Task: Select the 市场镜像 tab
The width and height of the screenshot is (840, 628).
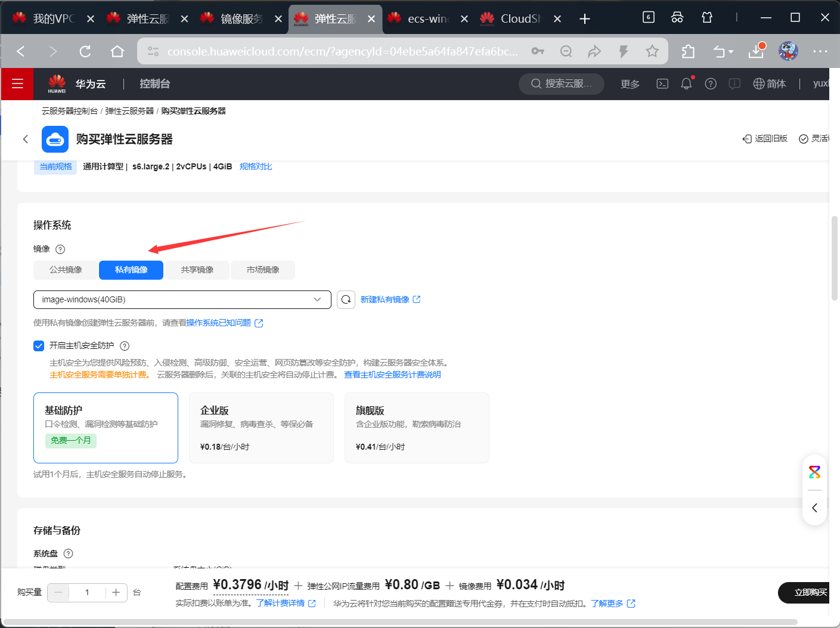Action: [263, 270]
